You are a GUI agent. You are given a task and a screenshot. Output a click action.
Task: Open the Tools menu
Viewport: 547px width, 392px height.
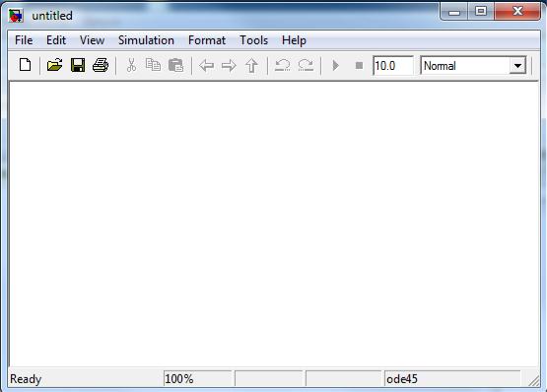(x=254, y=40)
